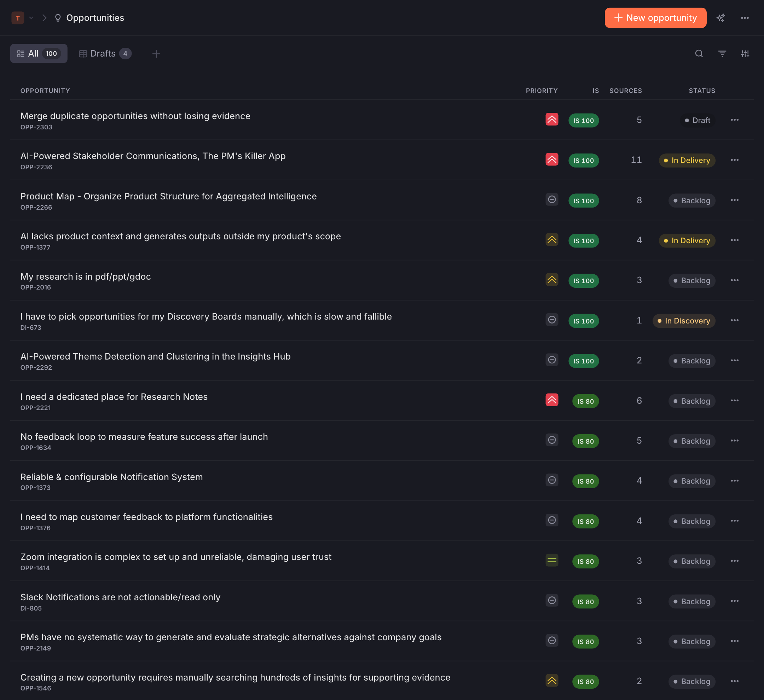Viewport: 764px width, 700px height.
Task: Set priority icon for OPP-1634
Action: (552, 440)
